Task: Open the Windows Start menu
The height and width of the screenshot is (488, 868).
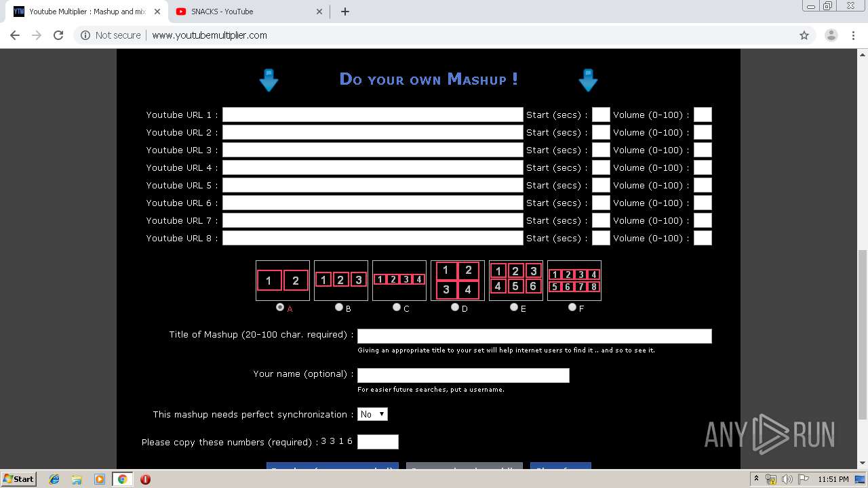Action: [18, 479]
